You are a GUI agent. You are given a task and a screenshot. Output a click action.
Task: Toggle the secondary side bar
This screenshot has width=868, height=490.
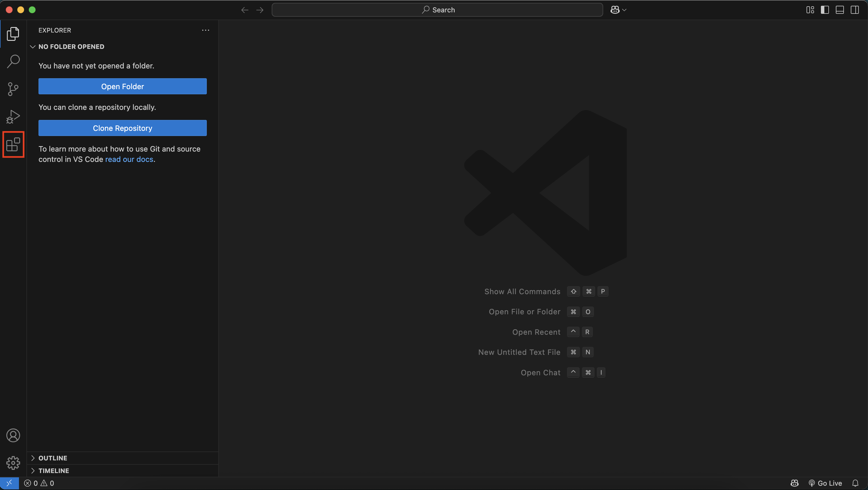click(855, 10)
